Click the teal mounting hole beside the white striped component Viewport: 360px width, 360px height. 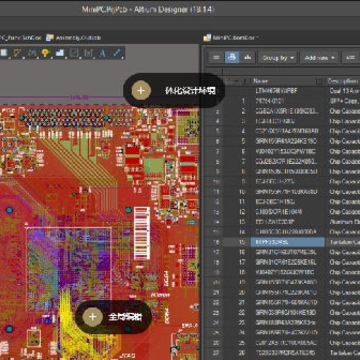click(128, 210)
